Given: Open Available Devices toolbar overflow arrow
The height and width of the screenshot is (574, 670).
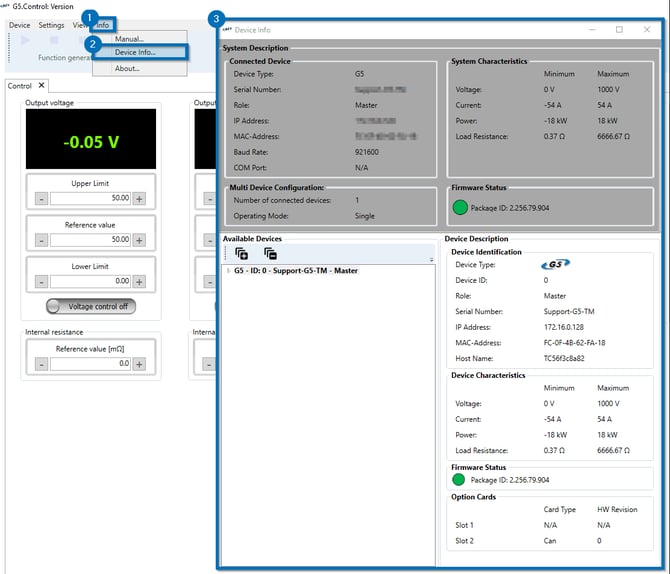Looking at the screenshot, I should tap(432, 260).
